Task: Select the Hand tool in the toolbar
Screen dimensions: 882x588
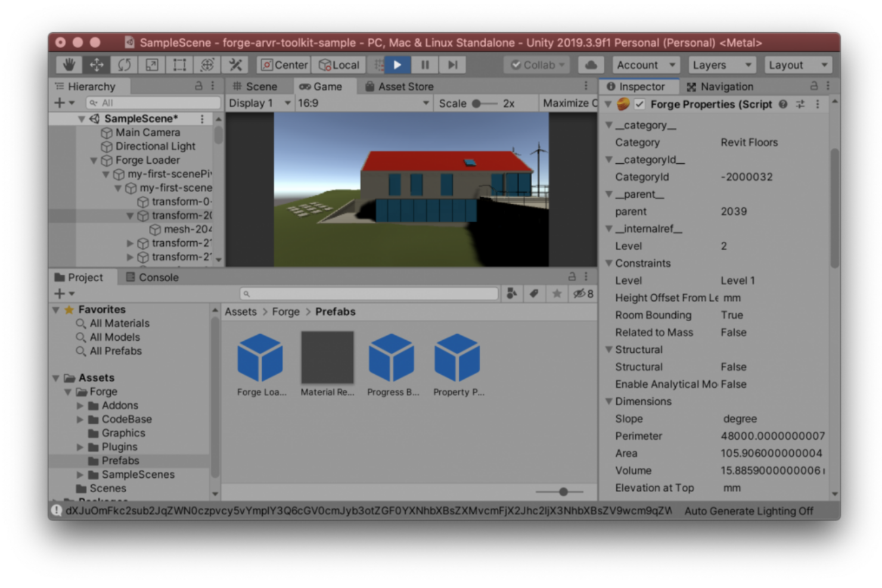Action: (x=69, y=64)
